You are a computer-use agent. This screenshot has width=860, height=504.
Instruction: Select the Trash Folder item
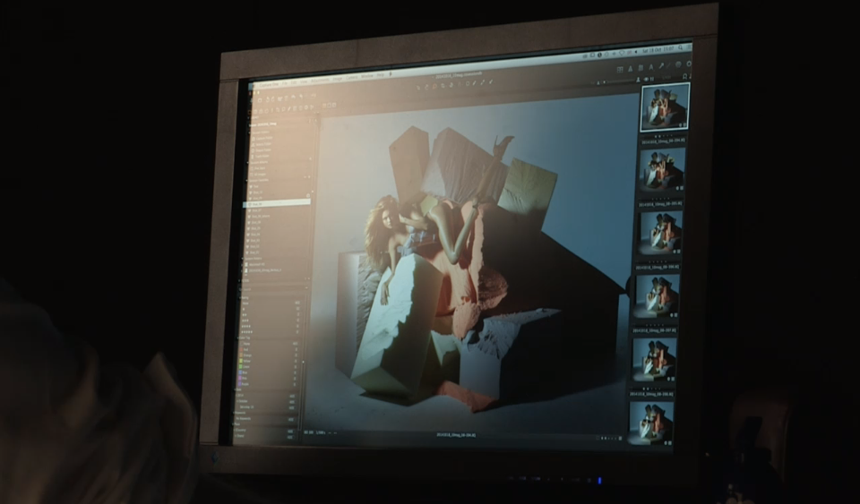[261, 156]
